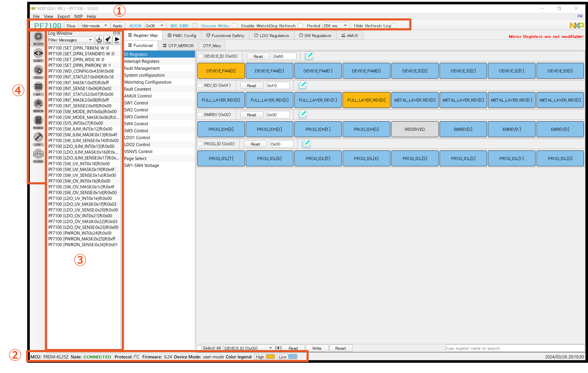Open the IO PINS sidebar icon
This screenshot has height=373, width=588.
click(38, 154)
